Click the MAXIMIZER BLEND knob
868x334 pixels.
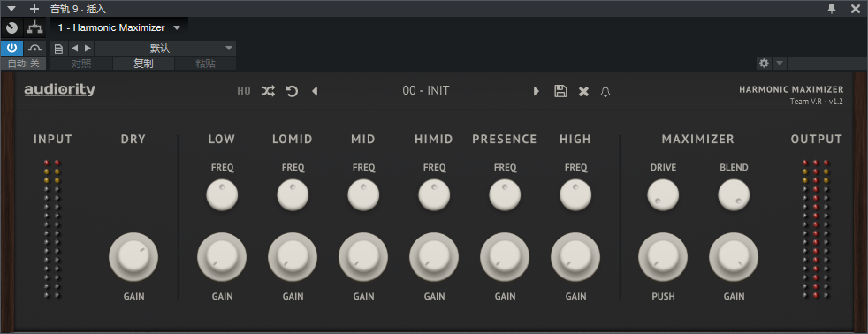(734, 195)
